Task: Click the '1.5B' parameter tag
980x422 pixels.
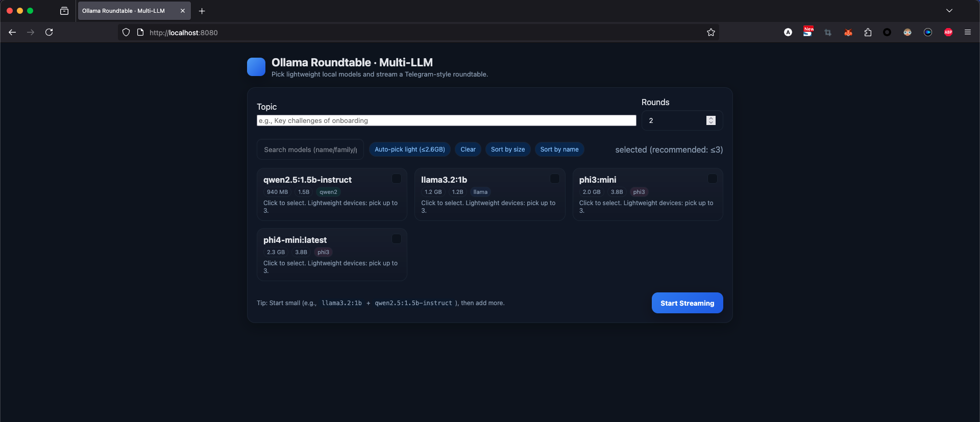Action: coord(304,192)
